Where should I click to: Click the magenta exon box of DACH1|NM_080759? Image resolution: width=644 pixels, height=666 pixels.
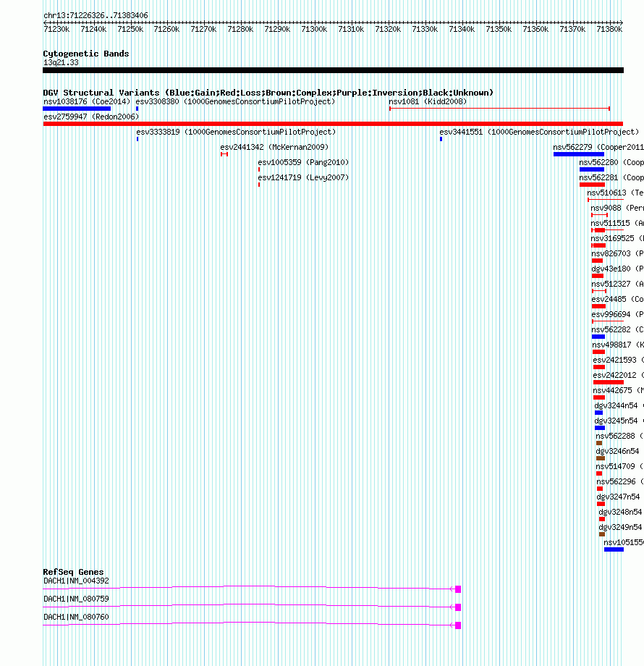point(458,607)
